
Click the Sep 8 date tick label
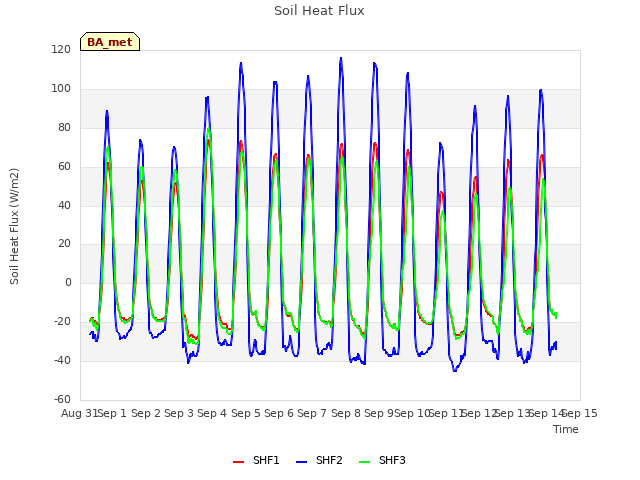click(346, 413)
